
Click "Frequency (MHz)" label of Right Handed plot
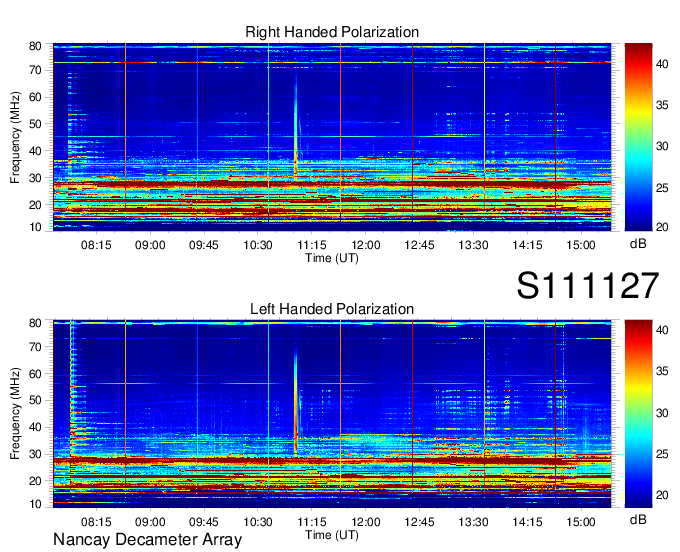coord(15,137)
